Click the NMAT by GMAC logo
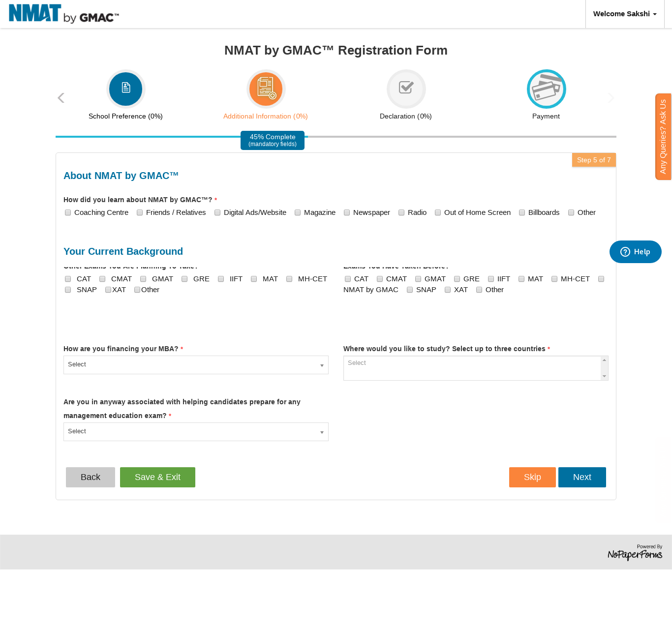Screen dimensions: 672x630 pyautogui.click(x=63, y=14)
